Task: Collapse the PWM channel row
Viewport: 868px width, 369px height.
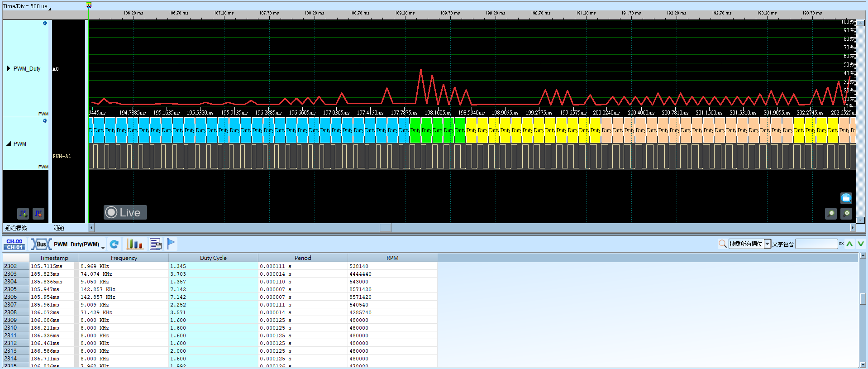Action: 9,144
